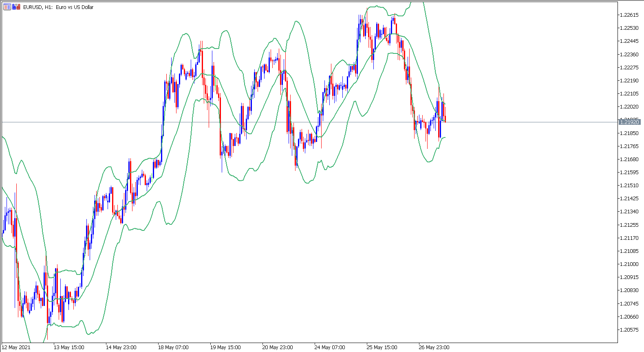Viewport: 644px width, 352px height.
Task: Click the 1.22275 price scale label
Action: click(x=629, y=67)
